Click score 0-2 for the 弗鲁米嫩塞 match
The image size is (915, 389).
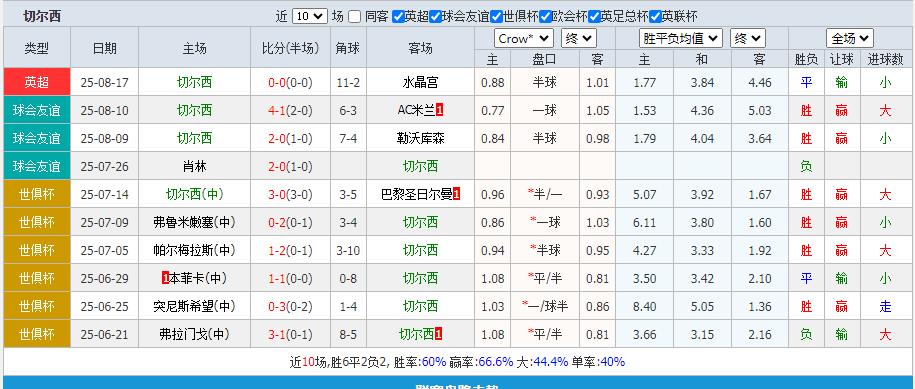click(x=277, y=223)
